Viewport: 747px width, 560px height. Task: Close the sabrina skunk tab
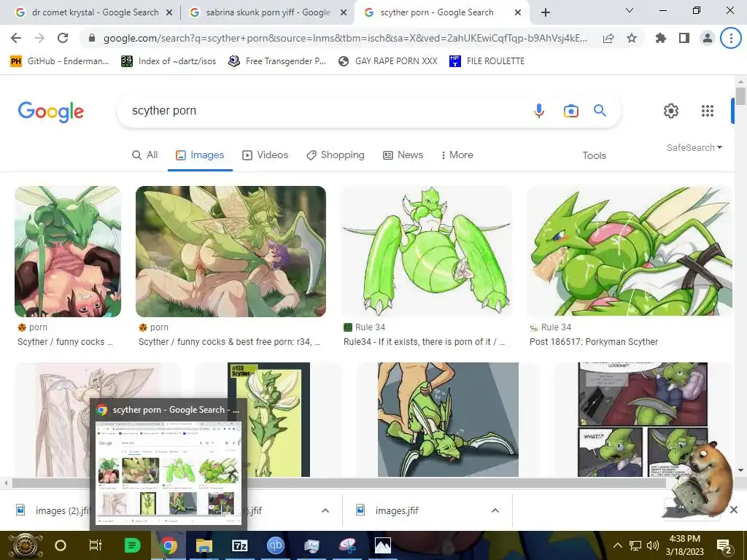[344, 13]
